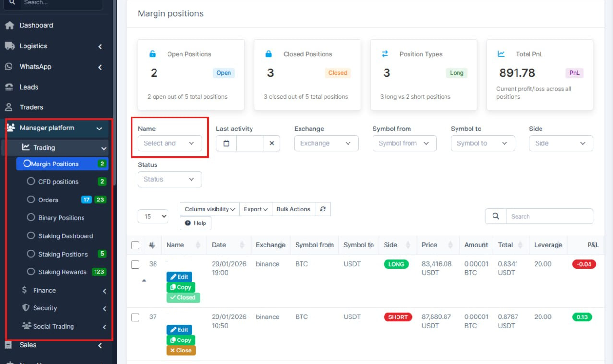Screen dimensions: 613x364
Task: Open the Status filter dropdown
Action: tap(169, 179)
